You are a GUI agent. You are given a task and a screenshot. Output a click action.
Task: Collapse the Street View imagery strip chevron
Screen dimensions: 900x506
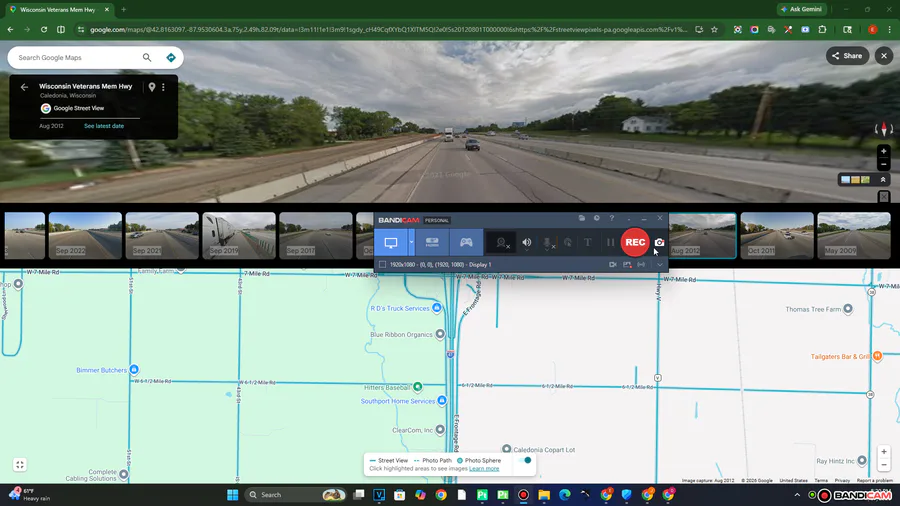pos(883,180)
